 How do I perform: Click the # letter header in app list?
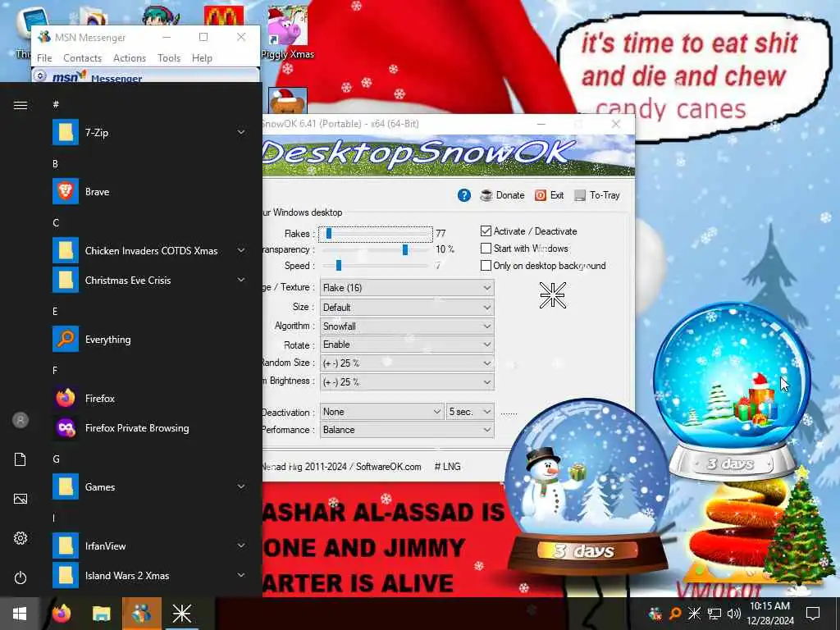56,104
